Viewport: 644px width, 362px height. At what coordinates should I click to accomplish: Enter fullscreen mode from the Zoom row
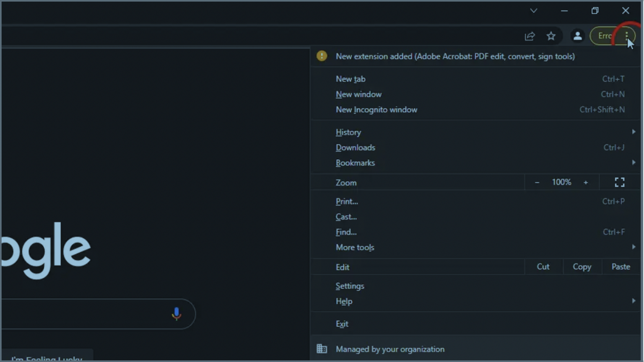(620, 182)
